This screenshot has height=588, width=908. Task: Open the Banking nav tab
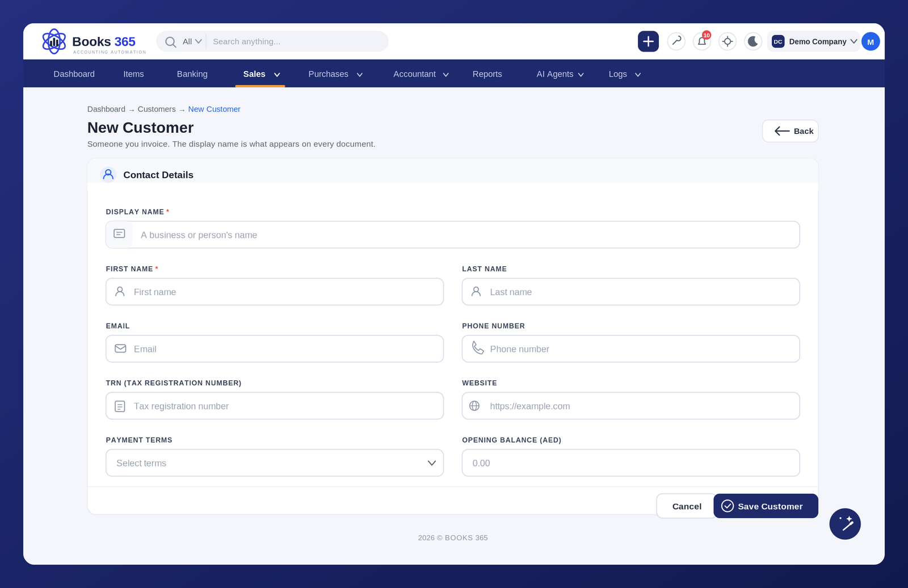pyautogui.click(x=192, y=74)
